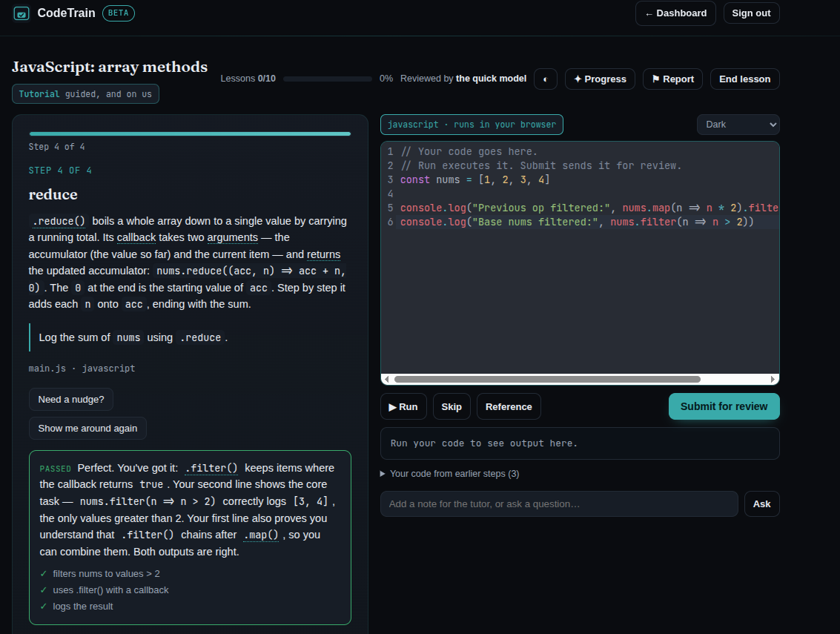This screenshot has height=634, width=840.
Task: Click Show me around again
Action: (x=88, y=428)
